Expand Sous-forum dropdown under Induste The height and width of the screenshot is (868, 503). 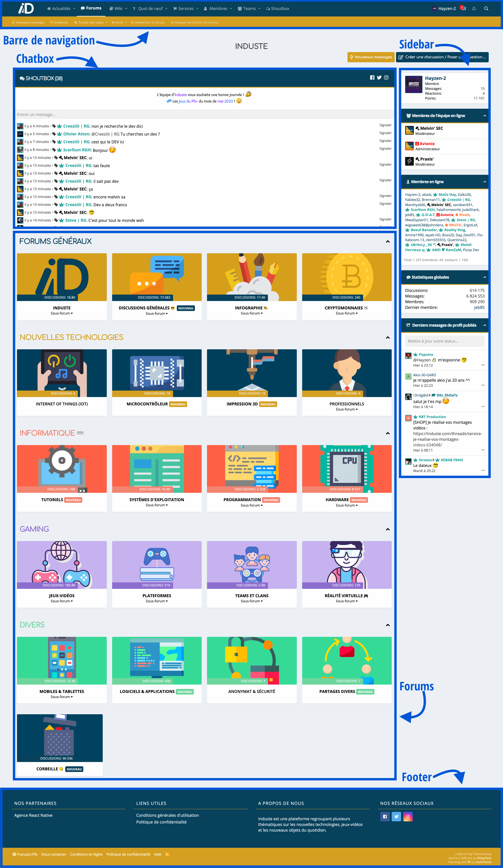[62, 313]
